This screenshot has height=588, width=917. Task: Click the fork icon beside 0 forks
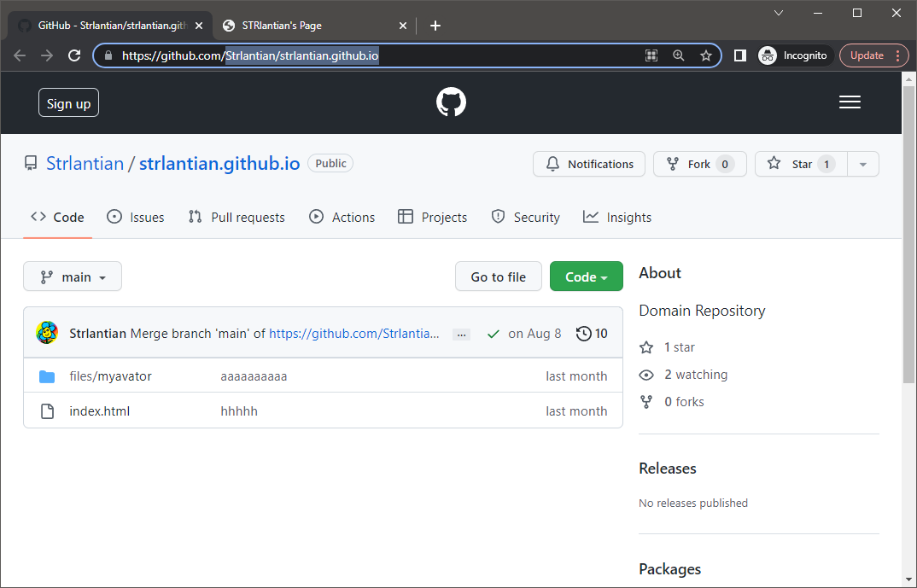(x=646, y=402)
